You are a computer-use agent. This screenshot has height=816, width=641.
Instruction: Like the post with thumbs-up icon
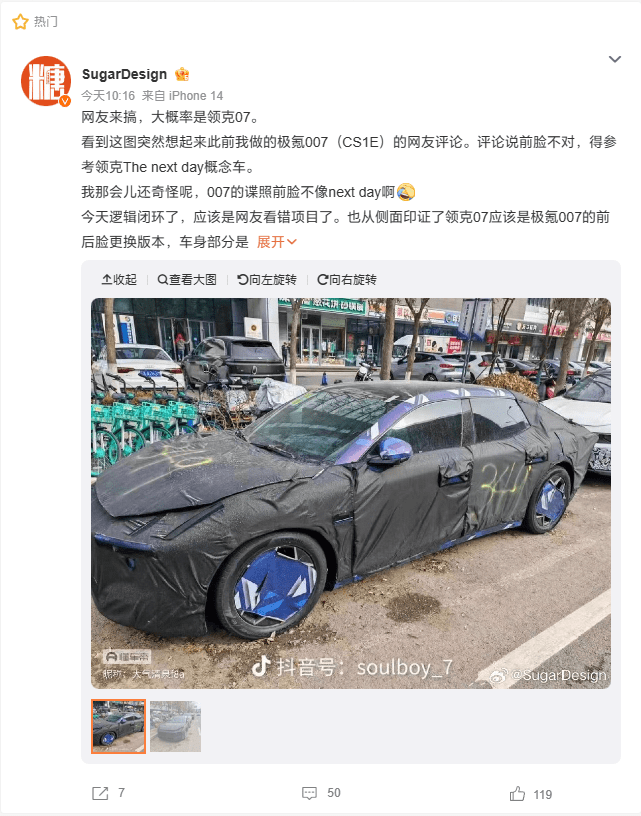tap(517, 794)
